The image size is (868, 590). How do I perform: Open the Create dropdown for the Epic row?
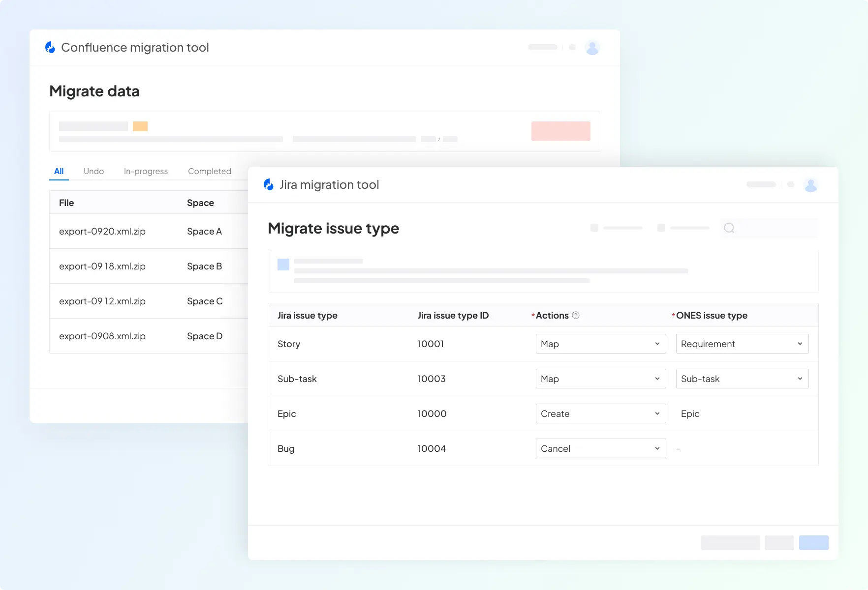600,413
